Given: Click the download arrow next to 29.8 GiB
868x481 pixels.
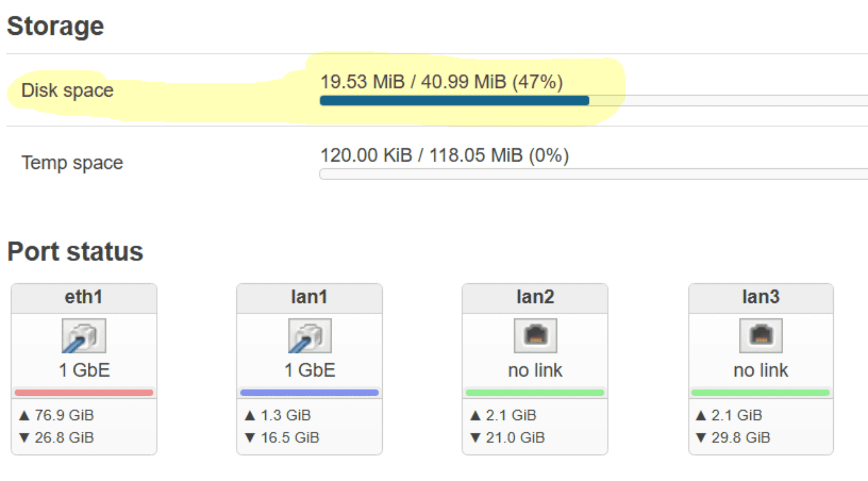Looking at the screenshot, I should tap(702, 437).
